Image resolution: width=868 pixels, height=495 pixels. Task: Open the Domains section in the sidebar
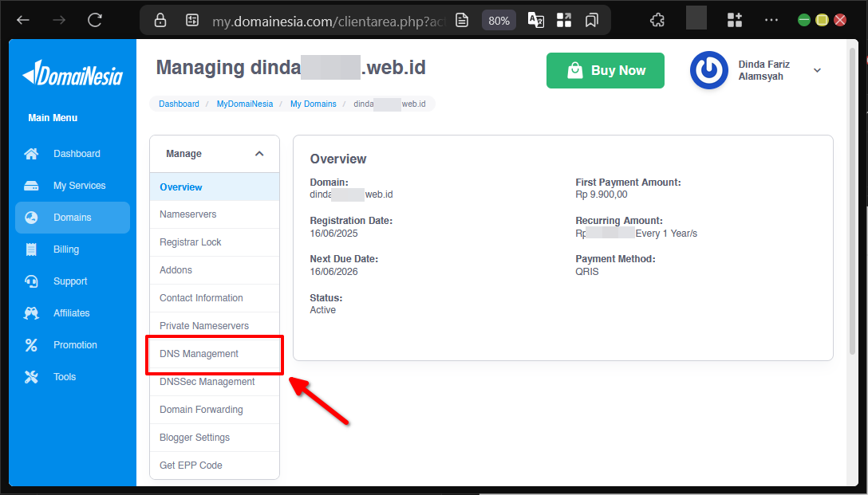coord(73,217)
